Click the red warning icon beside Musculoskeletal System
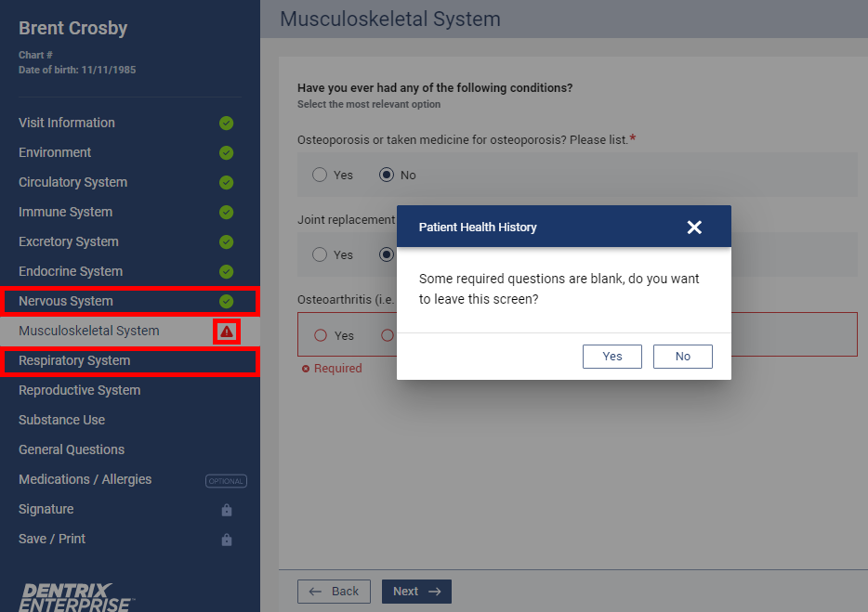This screenshot has width=868, height=612. pos(227,332)
